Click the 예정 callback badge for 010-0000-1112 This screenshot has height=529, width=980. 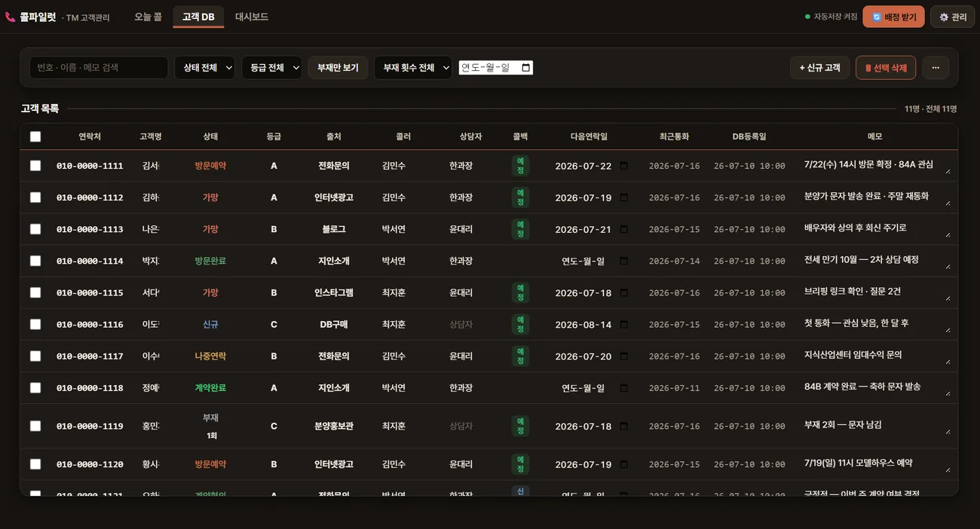(520, 197)
